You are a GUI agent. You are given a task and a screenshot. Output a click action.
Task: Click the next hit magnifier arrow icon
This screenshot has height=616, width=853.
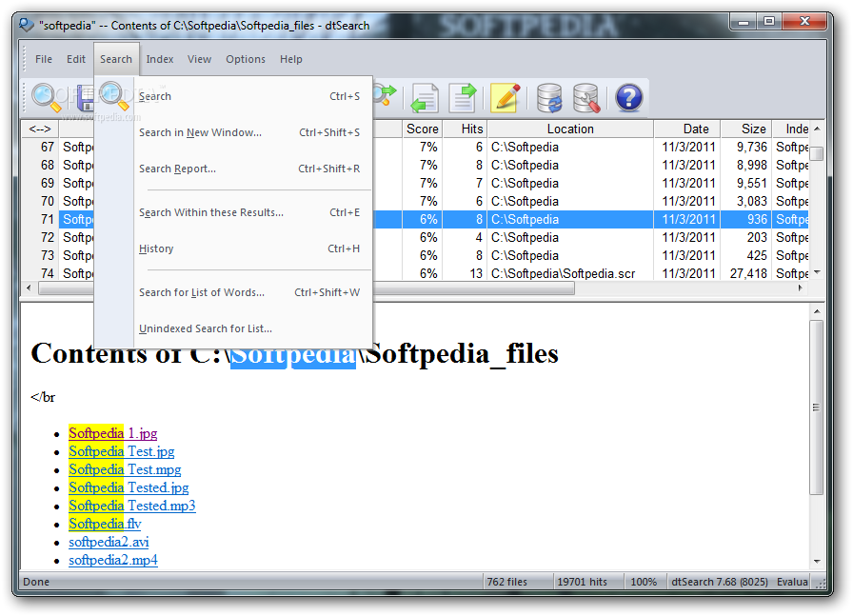click(x=386, y=96)
